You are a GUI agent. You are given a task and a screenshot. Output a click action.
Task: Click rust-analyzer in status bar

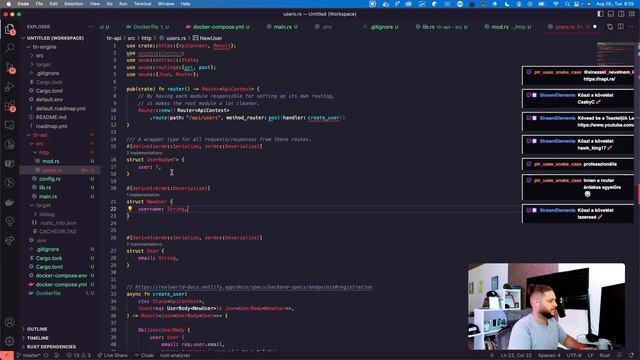point(175,356)
